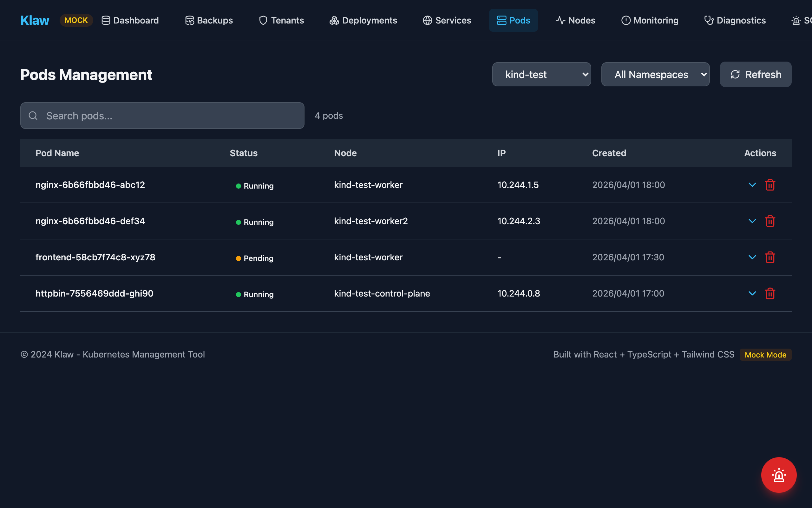
Task: Open the kind-test cluster dropdown
Action: coord(541,74)
